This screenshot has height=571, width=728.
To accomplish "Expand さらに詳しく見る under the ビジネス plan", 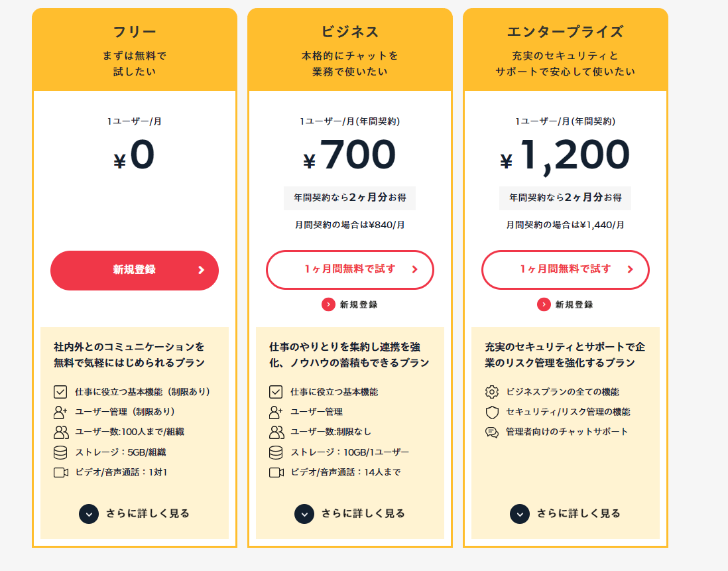I will pyautogui.click(x=350, y=513).
